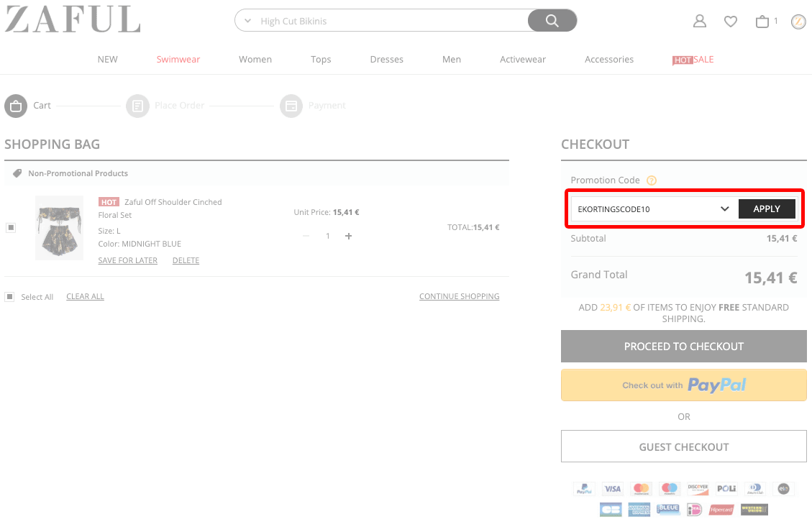Click the Size: L text
Viewport: 812px width, 522px height.
click(109, 231)
